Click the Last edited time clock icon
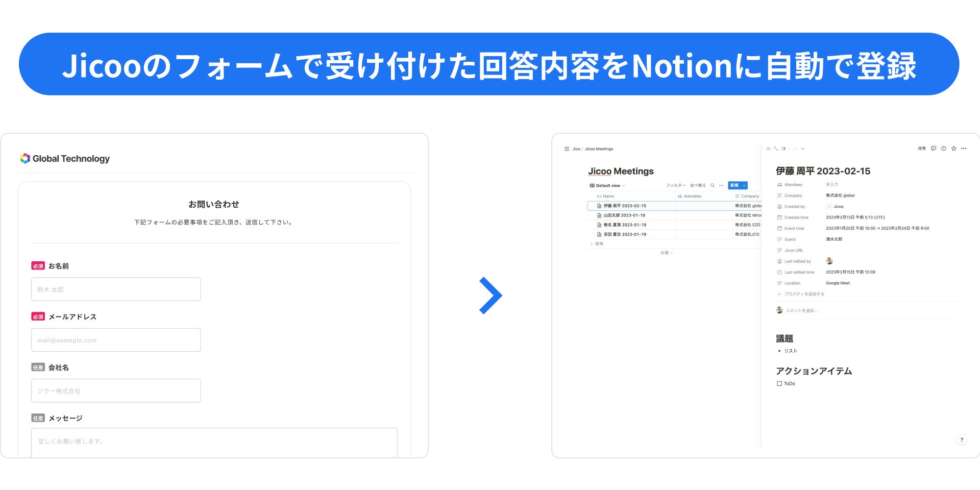Viewport: 980px width, 490px height. click(779, 272)
